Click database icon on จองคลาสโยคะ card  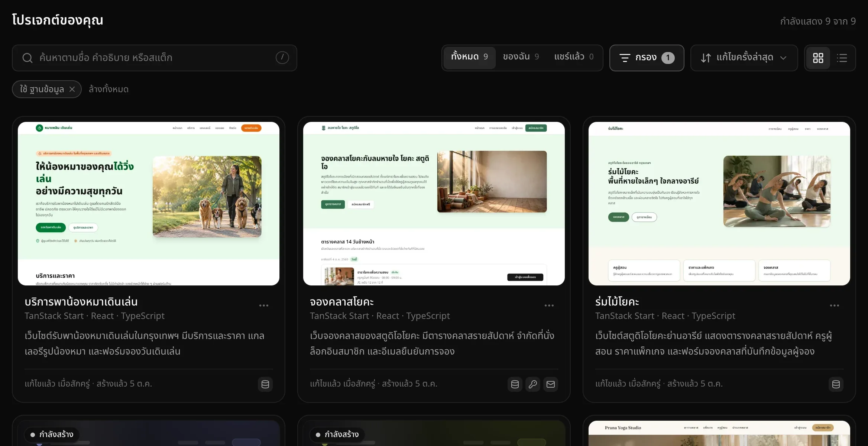515,384
